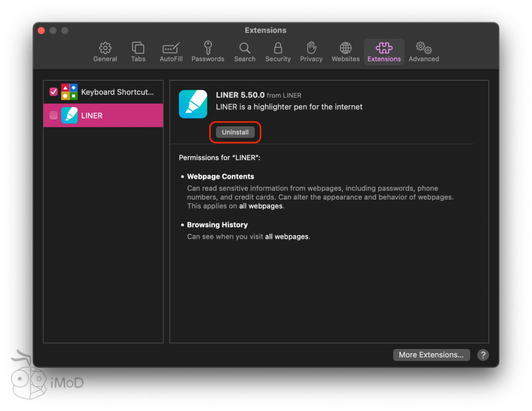This screenshot has height=411, width=532.
Task: Close the Extensions preferences window
Action: [x=42, y=31]
